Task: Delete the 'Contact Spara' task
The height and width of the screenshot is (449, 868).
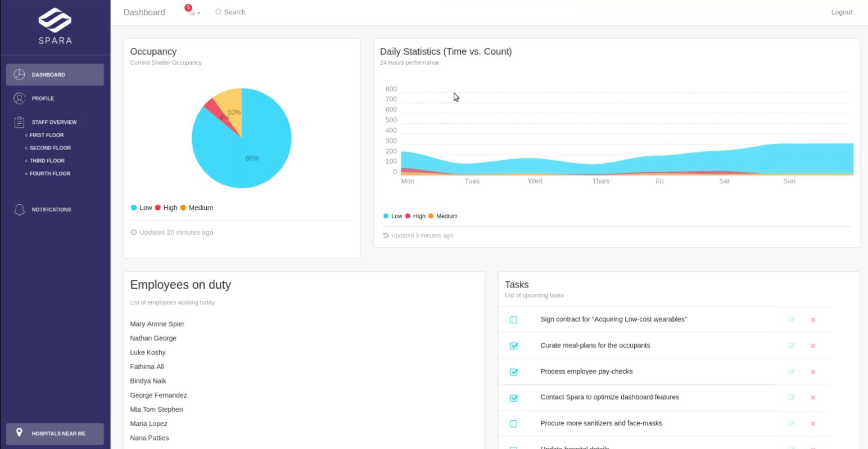Action: 813,397
